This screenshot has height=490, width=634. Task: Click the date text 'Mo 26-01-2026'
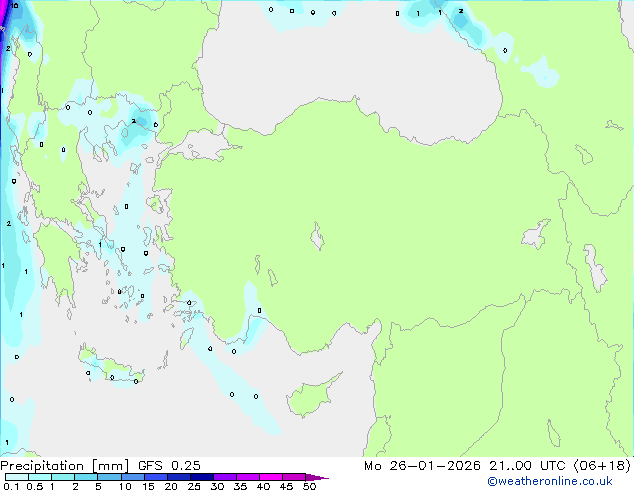click(423, 466)
